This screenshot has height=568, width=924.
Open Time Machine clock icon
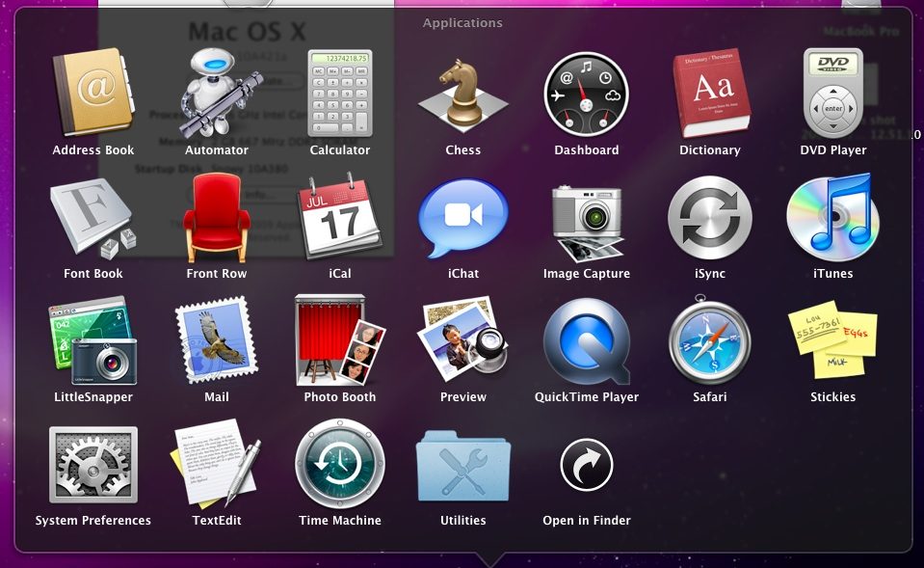[340, 464]
